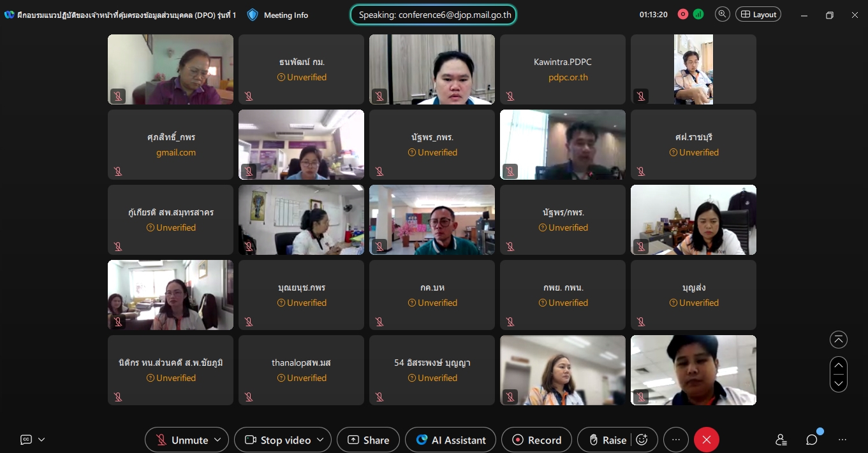
Task: Select the video tile with the elephant wall hanging
Action: pos(302,220)
